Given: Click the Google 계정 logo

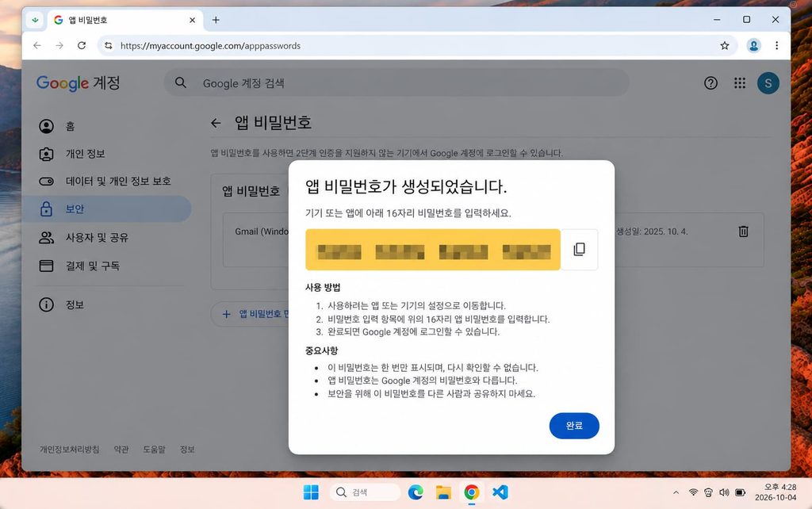Looking at the screenshot, I should [x=79, y=82].
